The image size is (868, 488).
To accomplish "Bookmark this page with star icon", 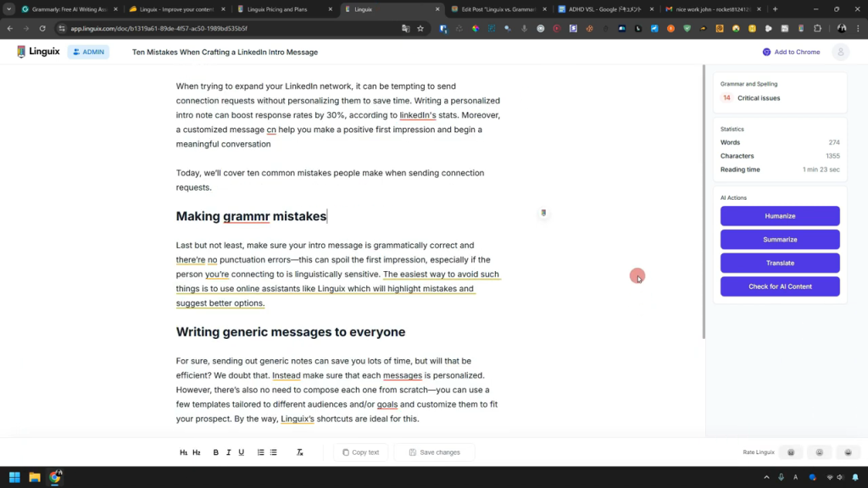I will pos(420,28).
